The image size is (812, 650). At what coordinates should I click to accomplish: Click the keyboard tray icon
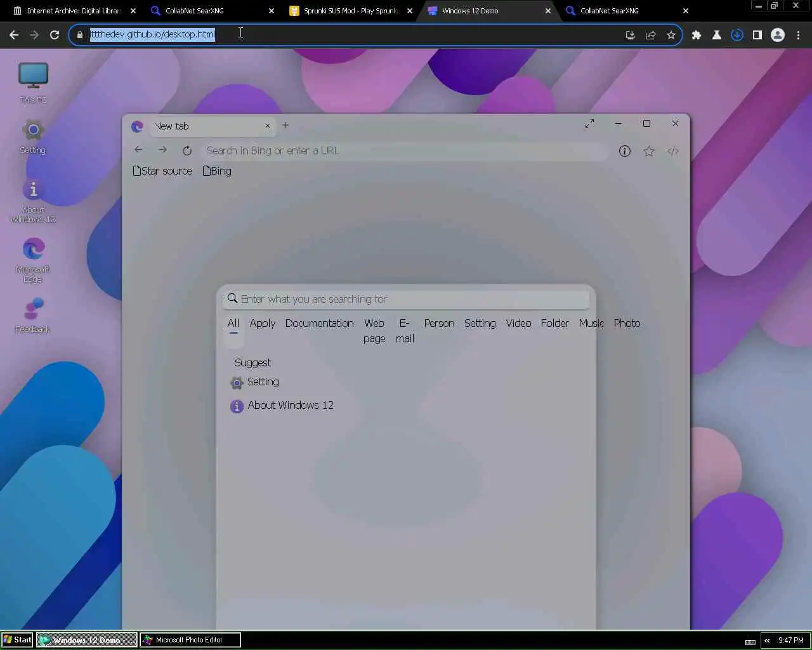[x=750, y=641]
